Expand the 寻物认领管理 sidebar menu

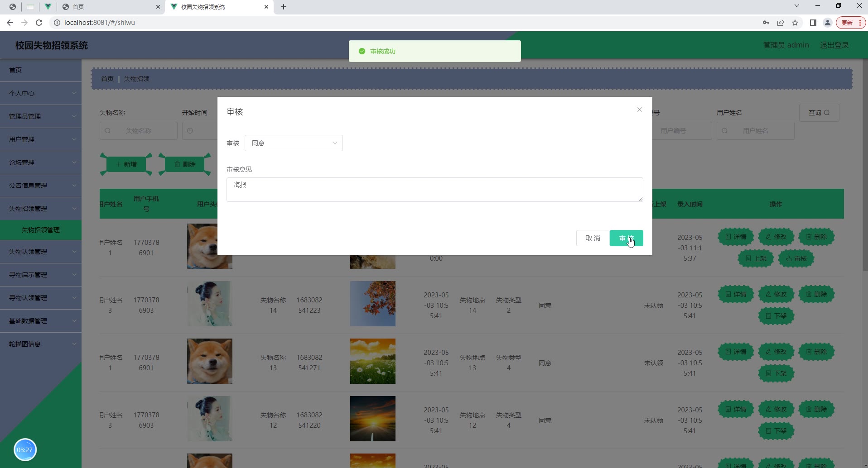click(x=41, y=298)
